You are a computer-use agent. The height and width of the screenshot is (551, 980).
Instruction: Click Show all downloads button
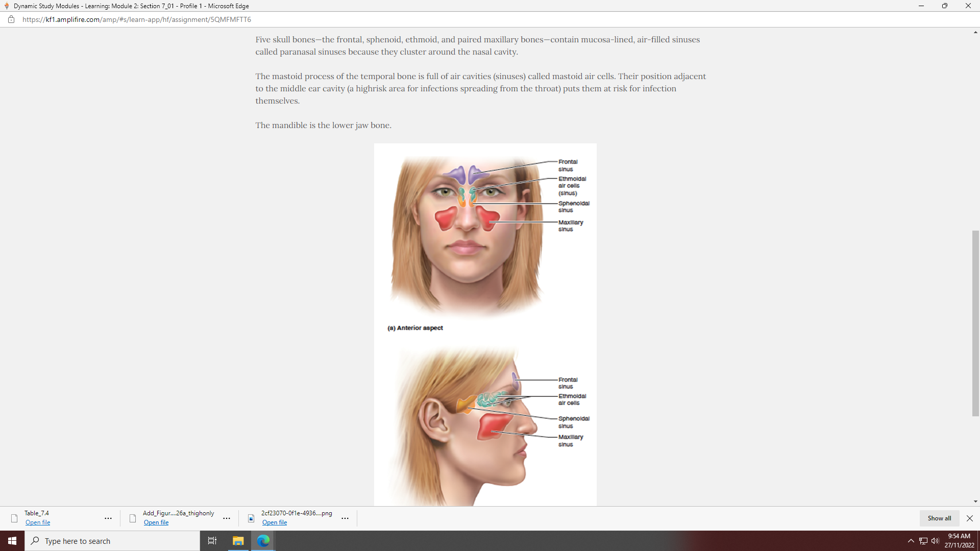939,518
